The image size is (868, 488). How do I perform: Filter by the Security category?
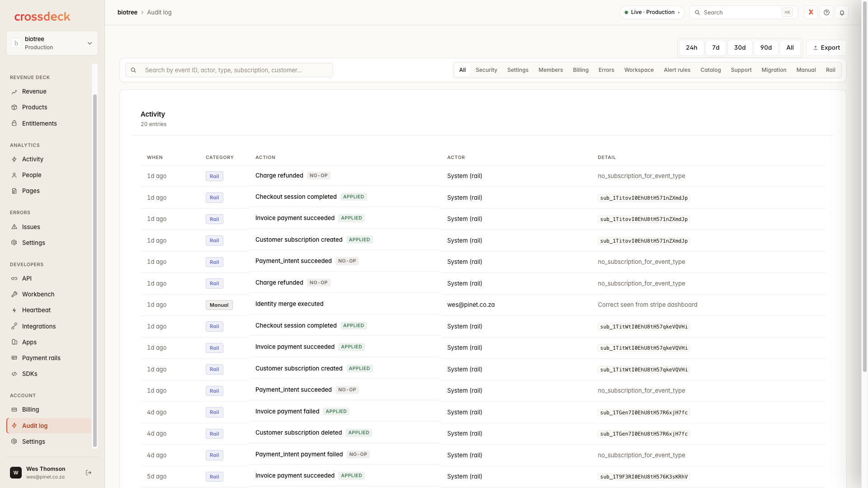click(486, 70)
